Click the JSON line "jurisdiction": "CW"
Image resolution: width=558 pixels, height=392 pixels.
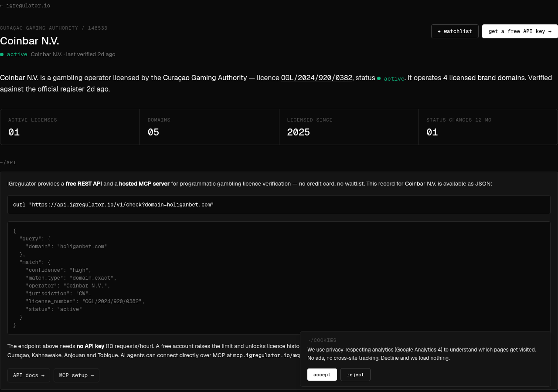58,294
